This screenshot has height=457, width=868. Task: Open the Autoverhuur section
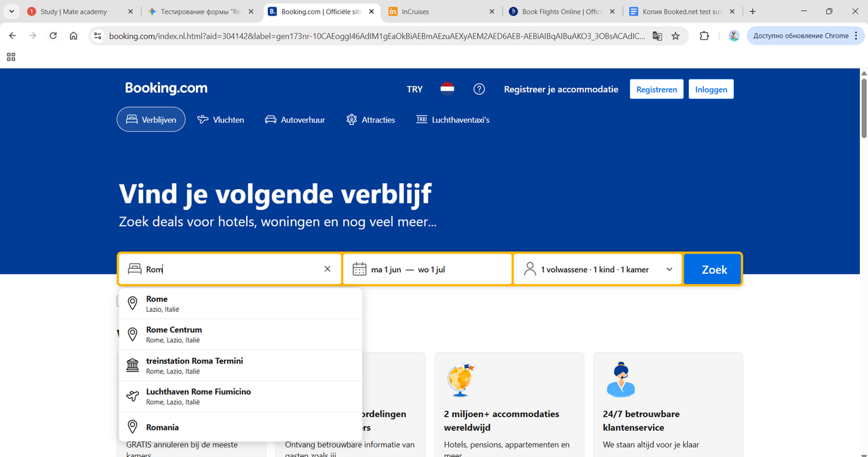pos(294,119)
